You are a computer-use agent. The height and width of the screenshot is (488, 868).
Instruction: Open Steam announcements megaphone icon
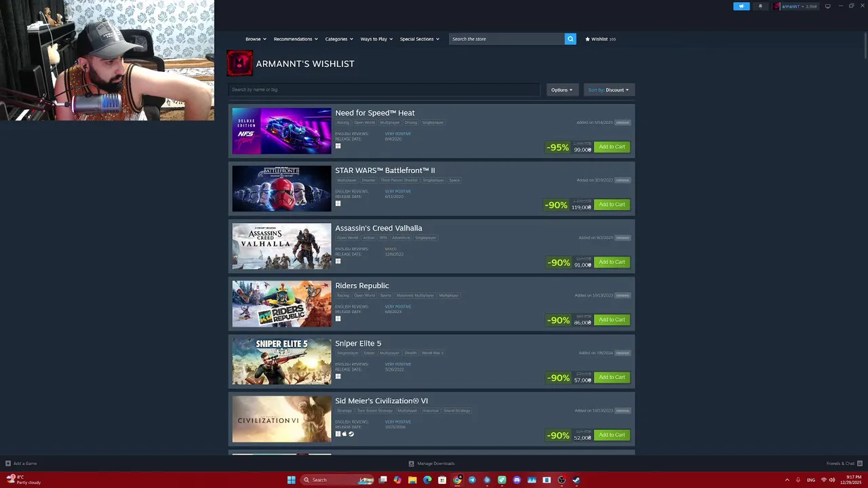(x=741, y=6)
